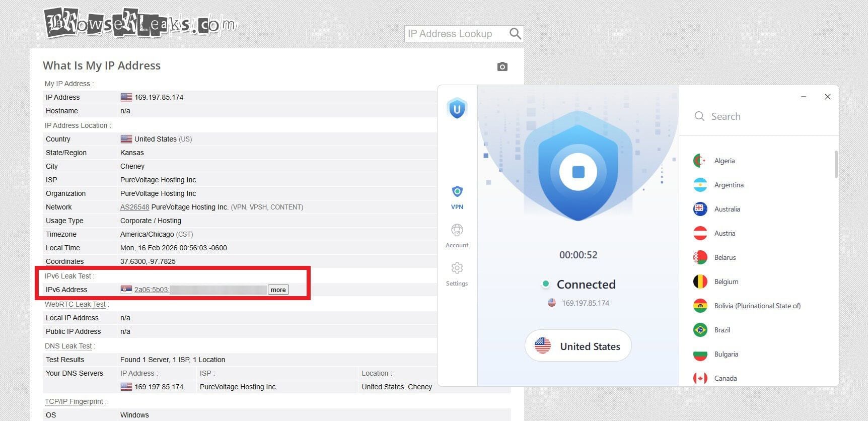This screenshot has height=421, width=868.
Task: Click the Belgium flag icon
Action: (700, 282)
